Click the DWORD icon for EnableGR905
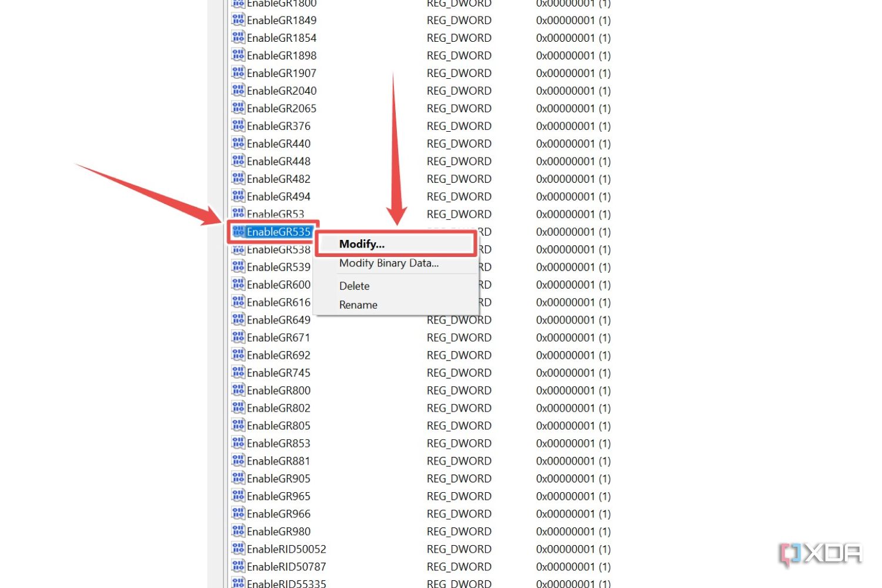The width and height of the screenshot is (882, 588). point(238,478)
